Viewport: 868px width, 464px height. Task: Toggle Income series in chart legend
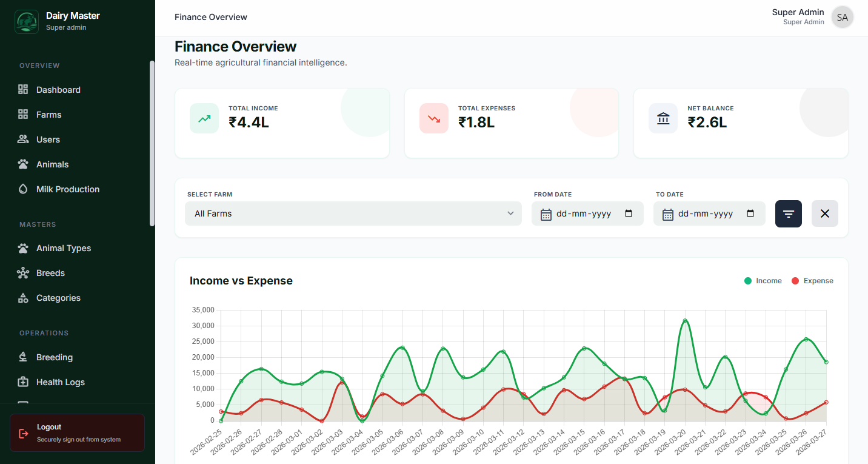tap(763, 281)
